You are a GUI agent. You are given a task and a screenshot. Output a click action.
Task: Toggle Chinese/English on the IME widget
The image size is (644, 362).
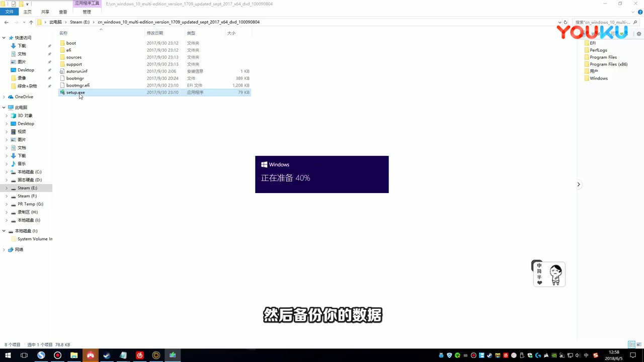539,265
